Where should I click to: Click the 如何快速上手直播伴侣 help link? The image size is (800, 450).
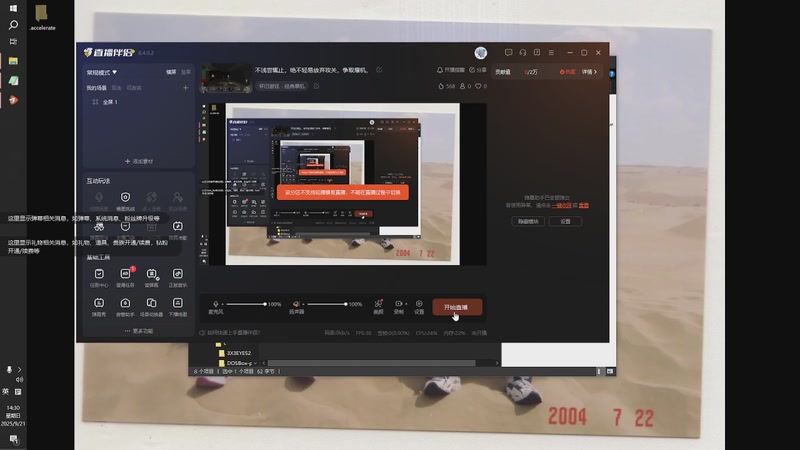pyautogui.click(x=230, y=333)
